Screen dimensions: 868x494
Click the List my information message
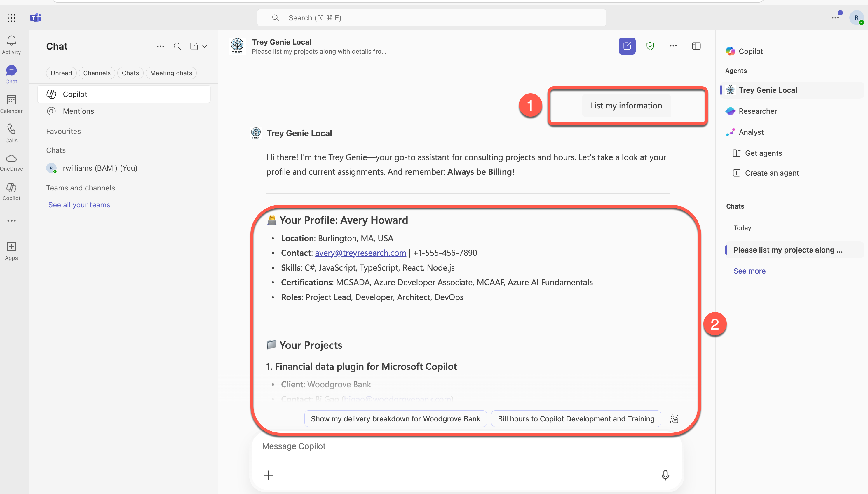point(626,106)
